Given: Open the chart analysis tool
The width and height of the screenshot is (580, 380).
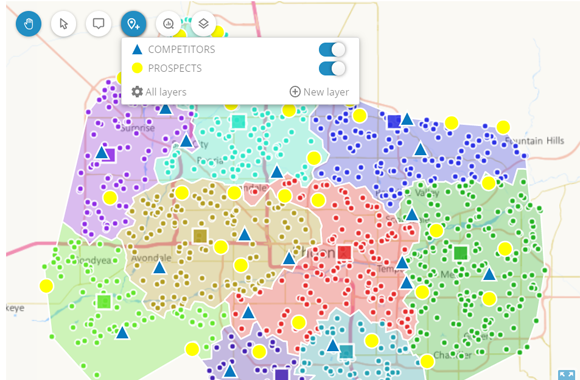Looking at the screenshot, I should (x=168, y=24).
